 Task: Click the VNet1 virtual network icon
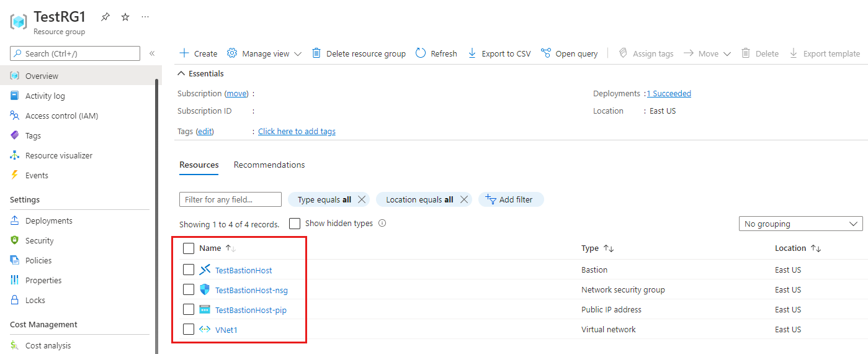pos(205,329)
